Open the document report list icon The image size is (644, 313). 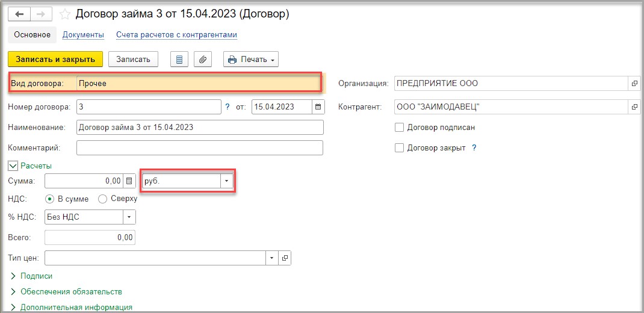(179, 59)
